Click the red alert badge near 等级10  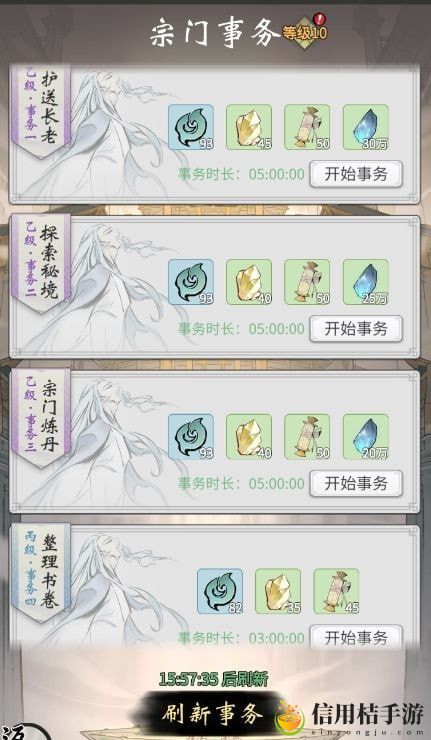pos(320,19)
